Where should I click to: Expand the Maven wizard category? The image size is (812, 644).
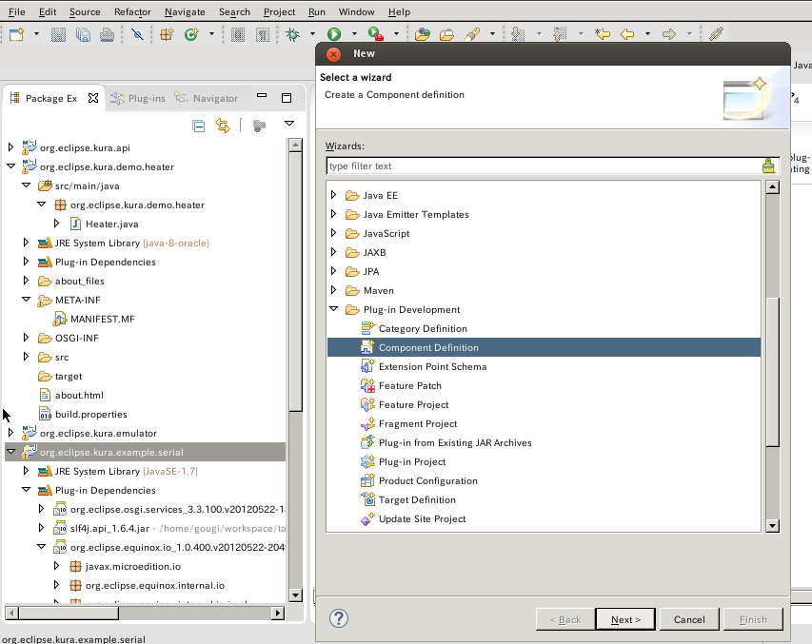pos(333,290)
